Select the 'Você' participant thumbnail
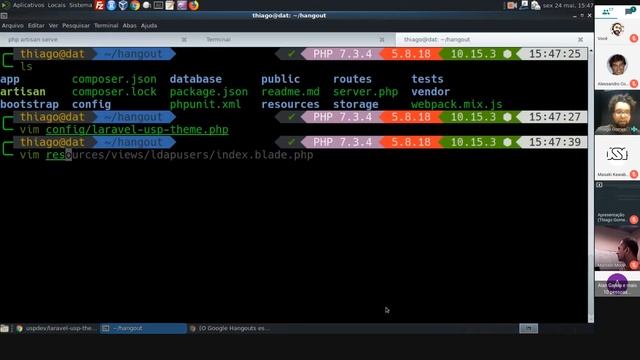This screenshot has width=640, height=360. pyautogui.click(x=617, y=31)
